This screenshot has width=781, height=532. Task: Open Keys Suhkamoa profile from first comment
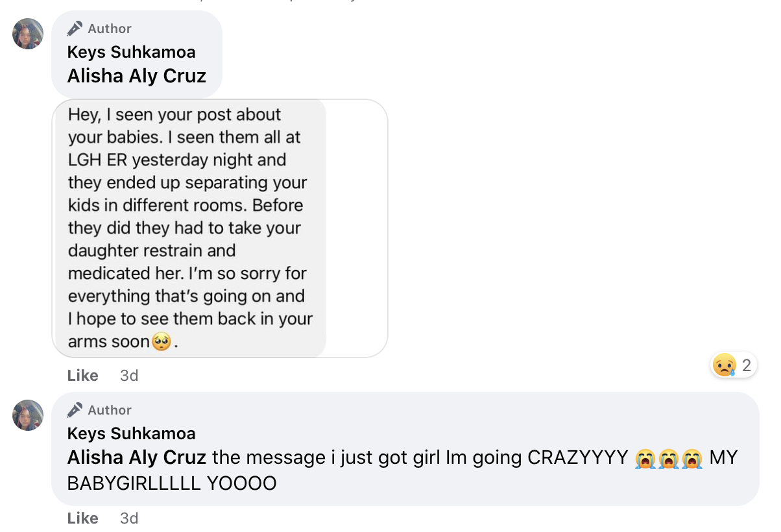coord(131,52)
